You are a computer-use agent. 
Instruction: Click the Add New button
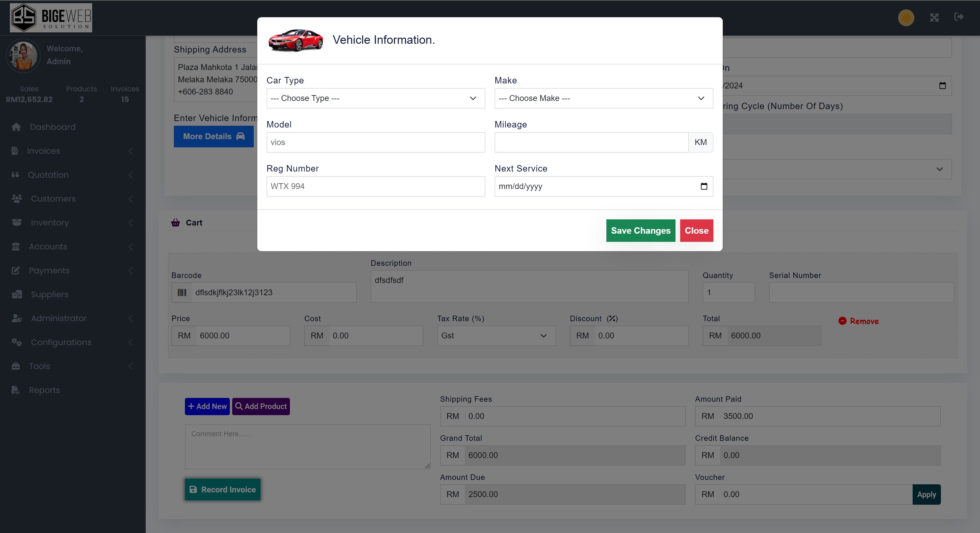[207, 406]
